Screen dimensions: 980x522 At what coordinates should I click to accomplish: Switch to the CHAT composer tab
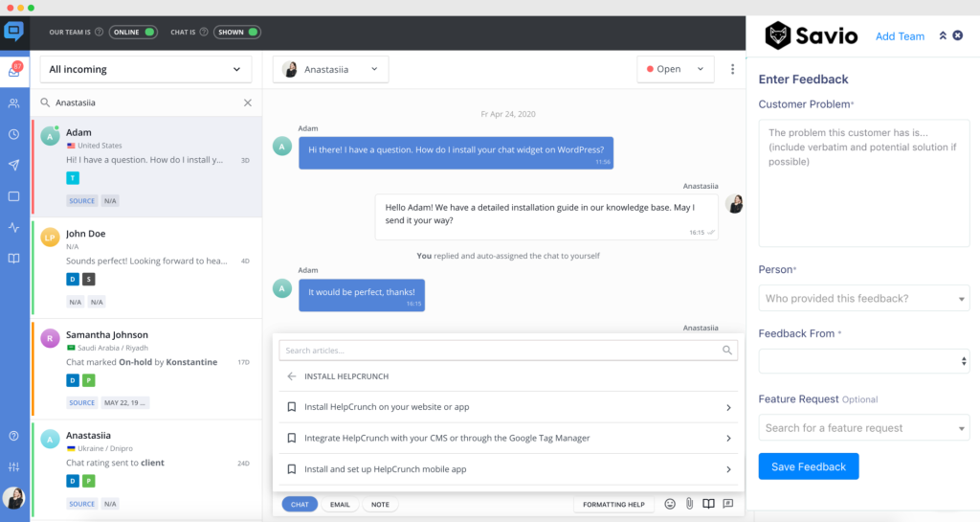300,505
